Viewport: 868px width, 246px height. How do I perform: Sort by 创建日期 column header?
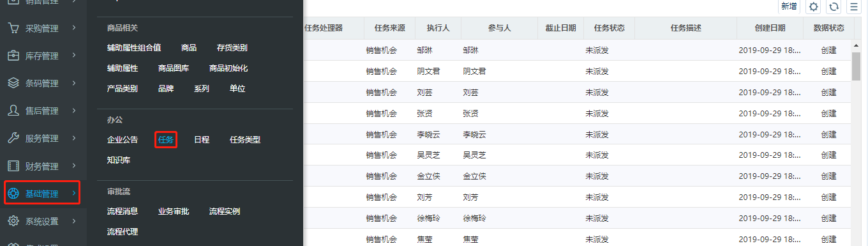pos(770,28)
